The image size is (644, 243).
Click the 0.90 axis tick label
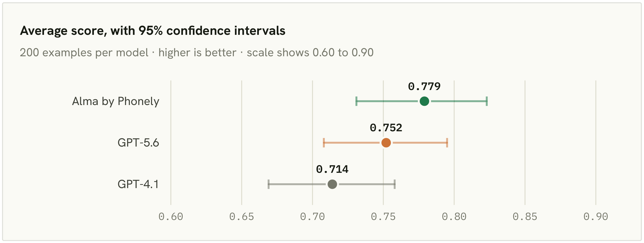click(x=596, y=216)
